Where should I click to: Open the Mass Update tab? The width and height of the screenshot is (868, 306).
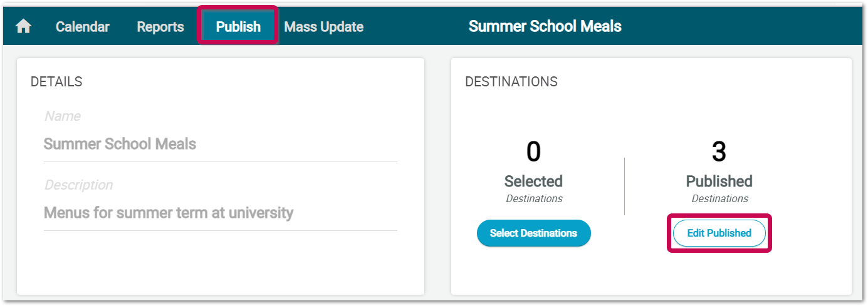pos(324,27)
